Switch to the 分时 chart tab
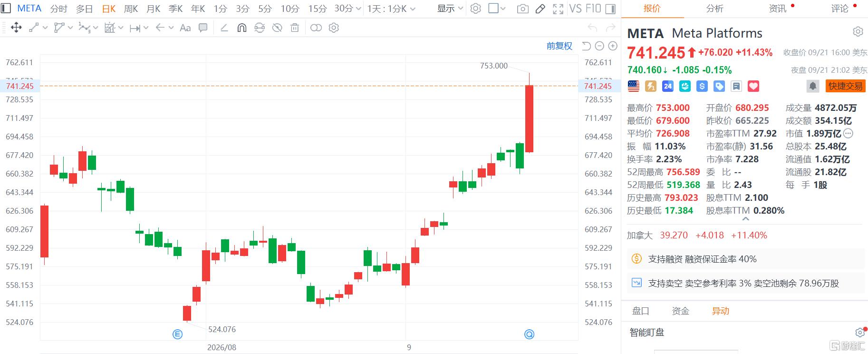Screen dimensions: 868x354 pos(58,9)
